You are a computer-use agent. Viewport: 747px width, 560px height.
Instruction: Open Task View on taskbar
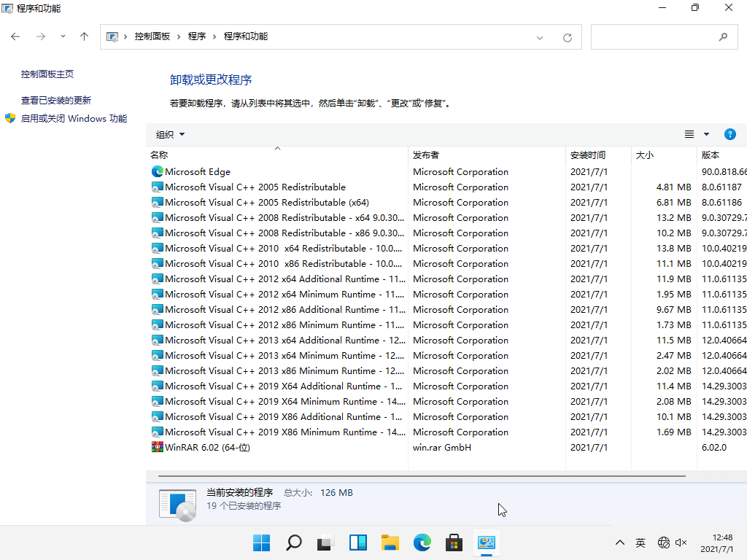coord(326,542)
